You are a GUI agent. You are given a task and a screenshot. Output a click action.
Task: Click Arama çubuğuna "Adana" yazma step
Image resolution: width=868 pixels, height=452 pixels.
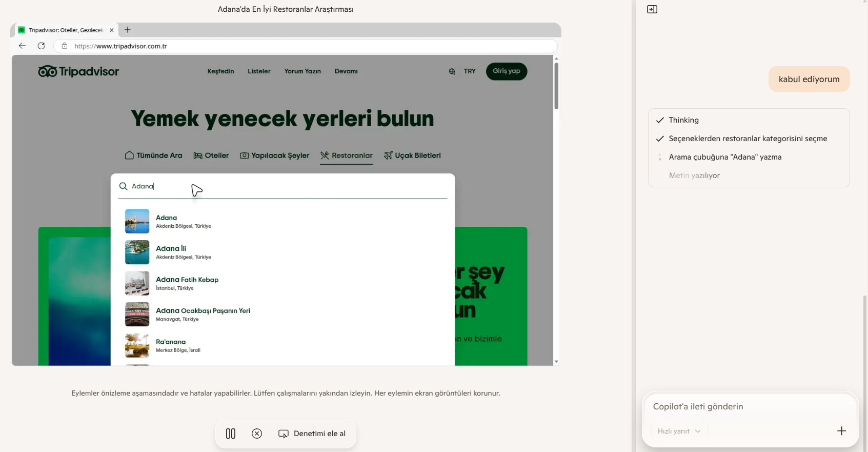tap(725, 157)
